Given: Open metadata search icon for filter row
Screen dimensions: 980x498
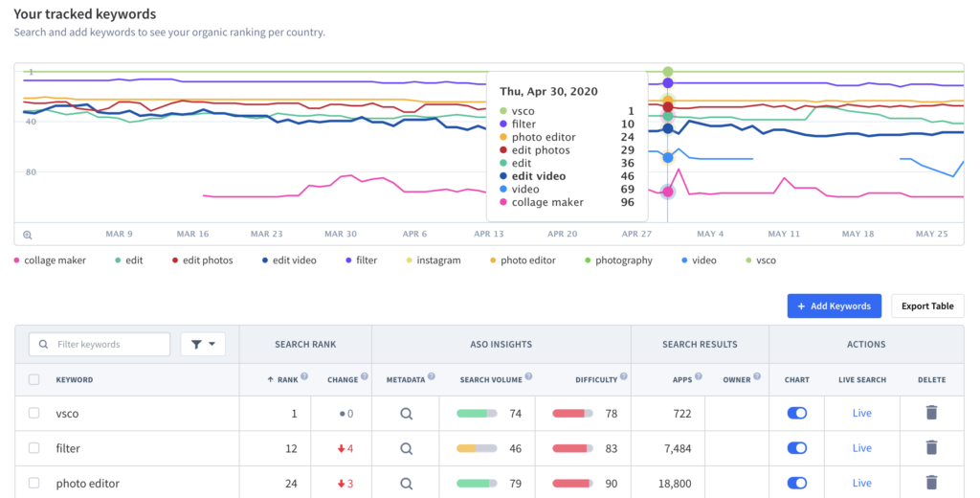Looking at the screenshot, I should tap(406, 448).
